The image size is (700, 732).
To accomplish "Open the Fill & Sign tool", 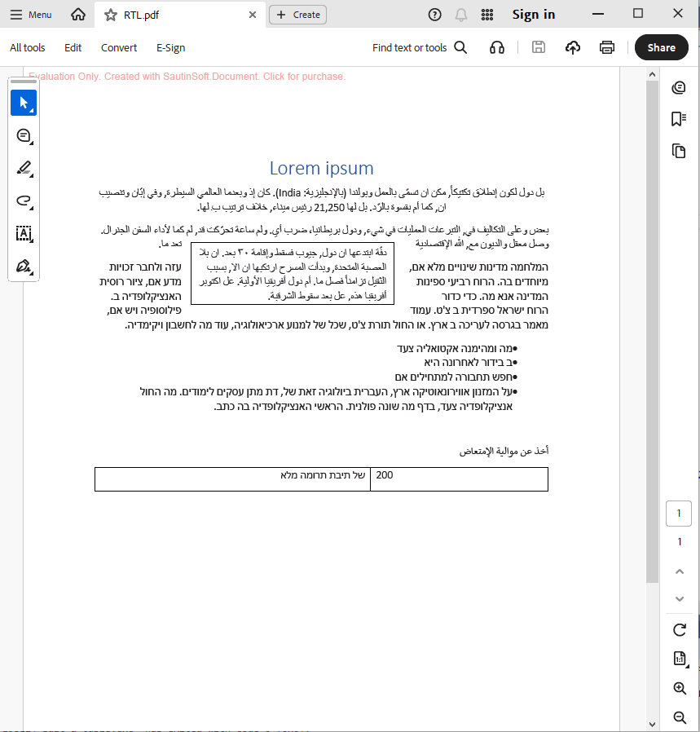I will [24, 267].
